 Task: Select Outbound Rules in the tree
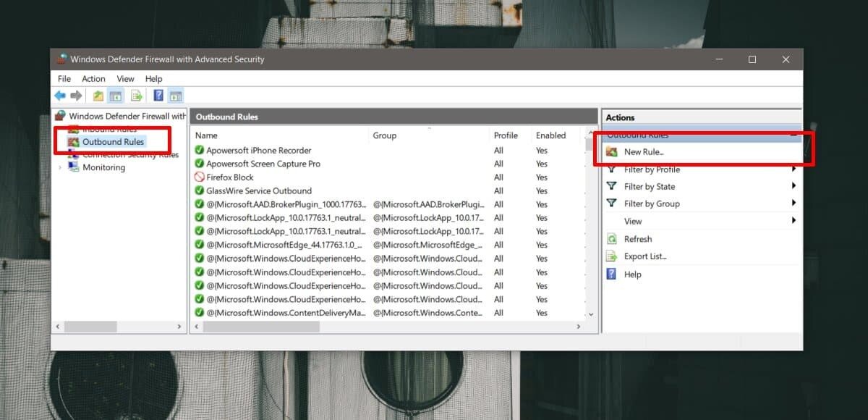tap(113, 142)
